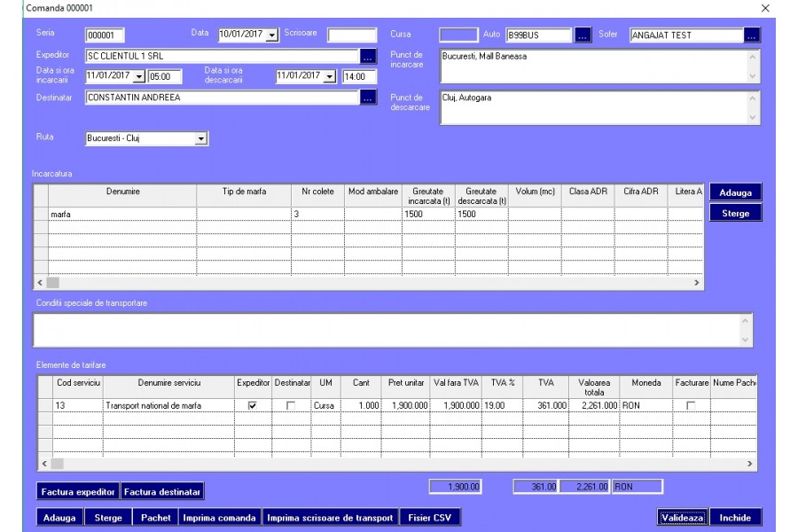Click the Pachet button
Screen dimensions: 798x532
(x=156, y=517)
